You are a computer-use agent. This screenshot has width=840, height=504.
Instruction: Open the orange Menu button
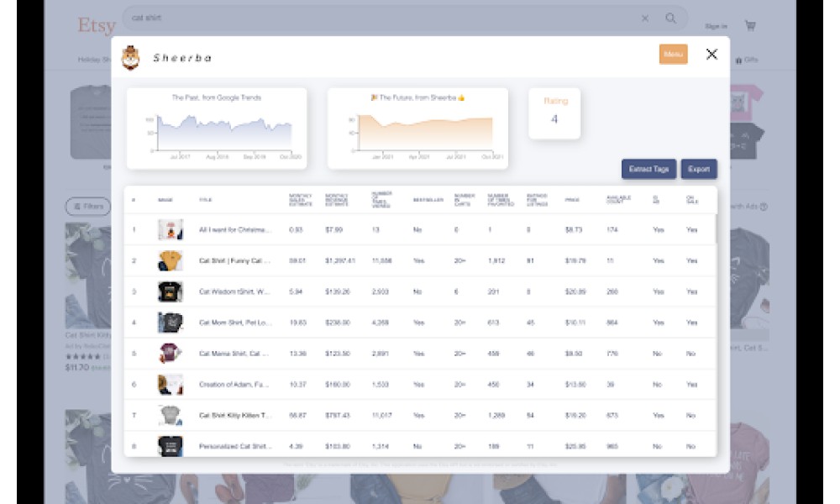coord(673,54)
